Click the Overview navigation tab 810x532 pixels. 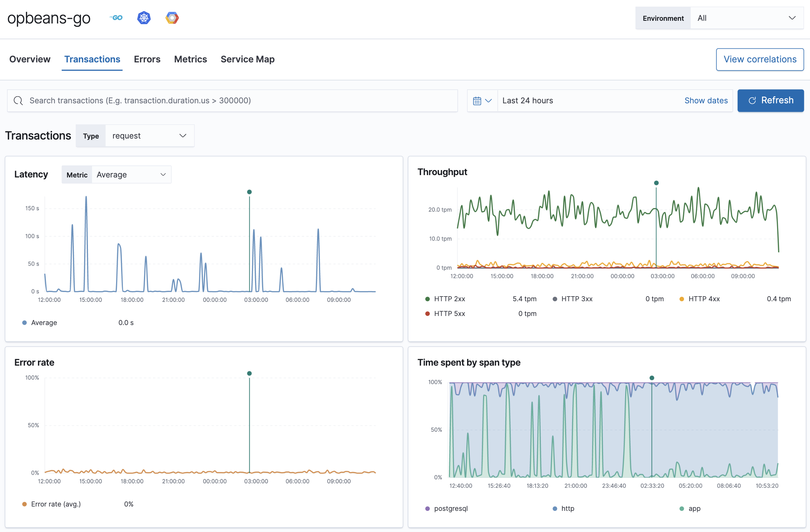[x=30, y=59]
